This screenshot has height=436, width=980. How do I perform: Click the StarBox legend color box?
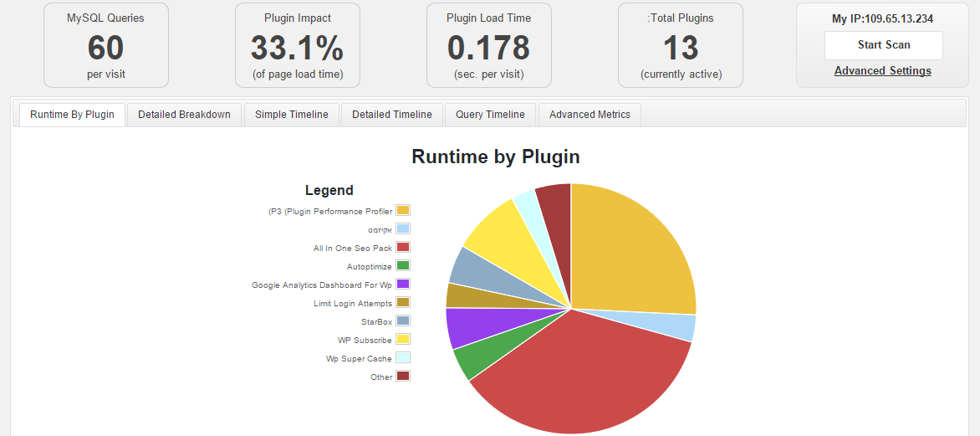click(x=403, y=321)
